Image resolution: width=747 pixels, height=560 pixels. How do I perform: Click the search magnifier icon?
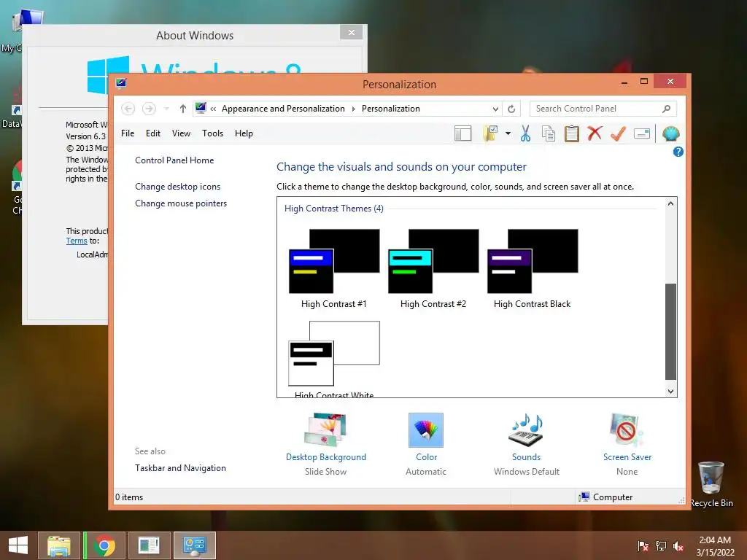667,109
